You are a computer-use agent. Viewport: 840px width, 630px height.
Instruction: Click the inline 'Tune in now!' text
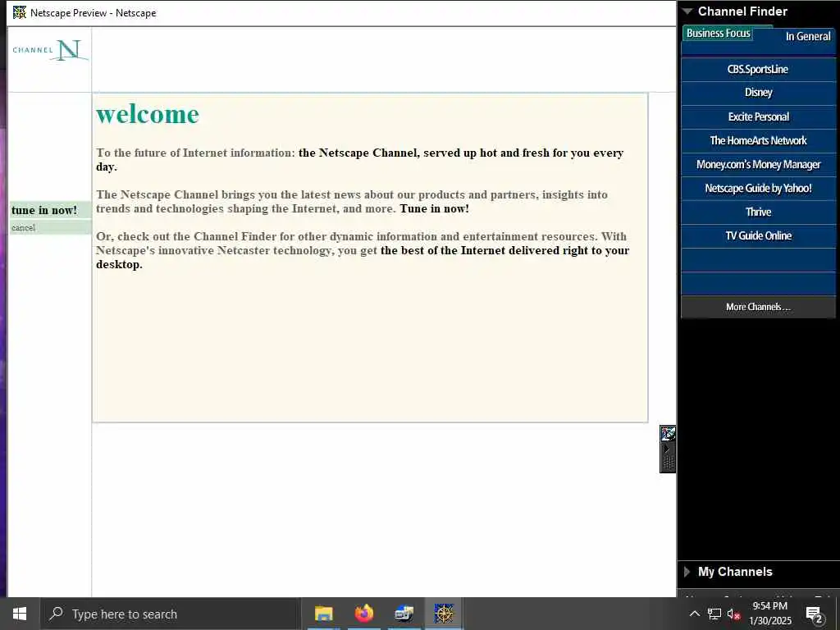(x=435, y=209)
